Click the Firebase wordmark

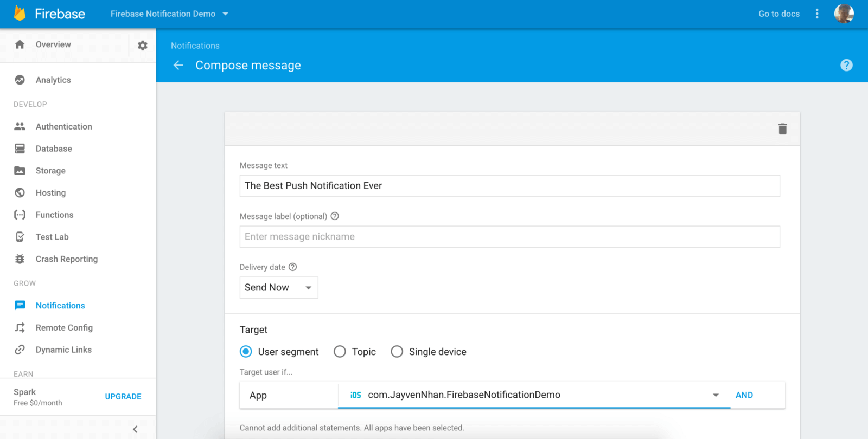click(x=60, y=14)
